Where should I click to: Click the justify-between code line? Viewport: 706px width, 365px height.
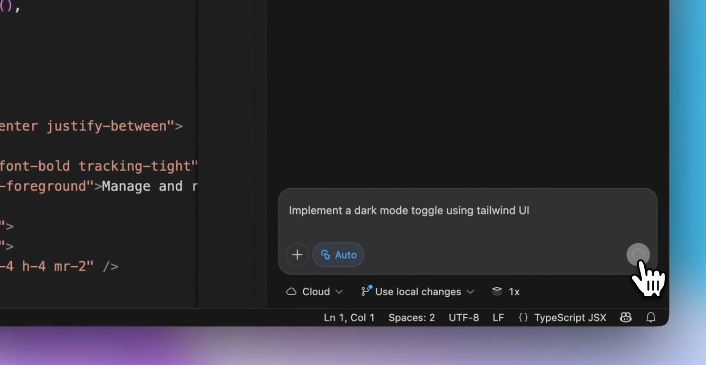coord(91,126)
